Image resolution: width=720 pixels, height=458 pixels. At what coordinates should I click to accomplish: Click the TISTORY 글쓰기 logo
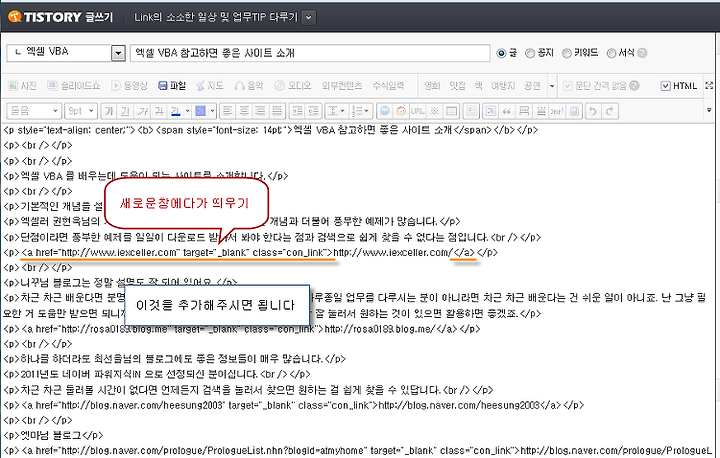pyautogui.click(x=61, y=17)
